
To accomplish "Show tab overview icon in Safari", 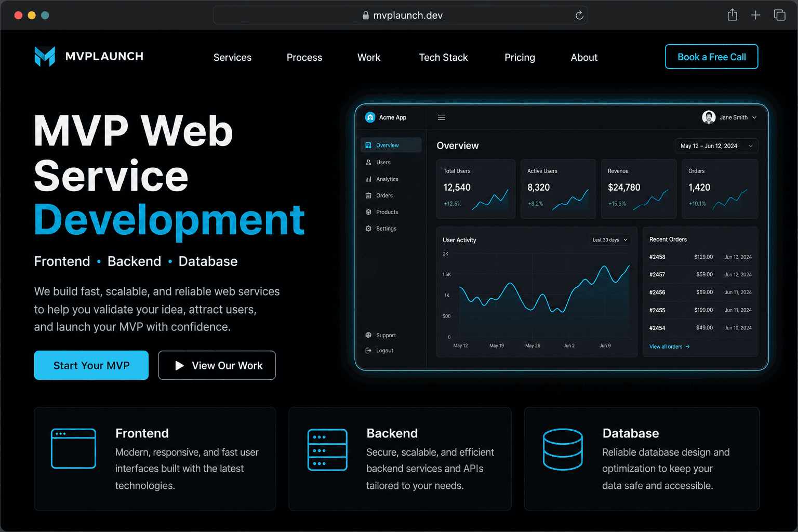I will 780,15.
